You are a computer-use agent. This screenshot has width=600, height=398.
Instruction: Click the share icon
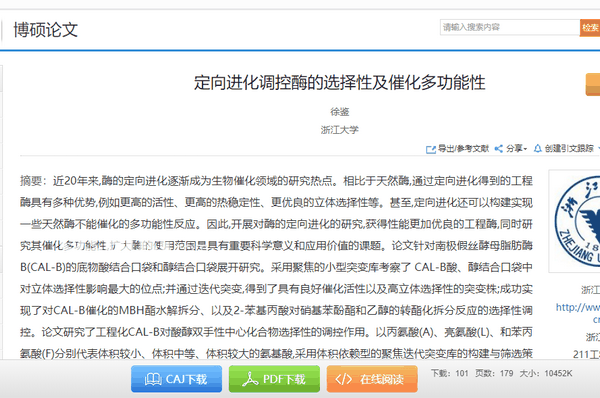[x=499, y=148]
